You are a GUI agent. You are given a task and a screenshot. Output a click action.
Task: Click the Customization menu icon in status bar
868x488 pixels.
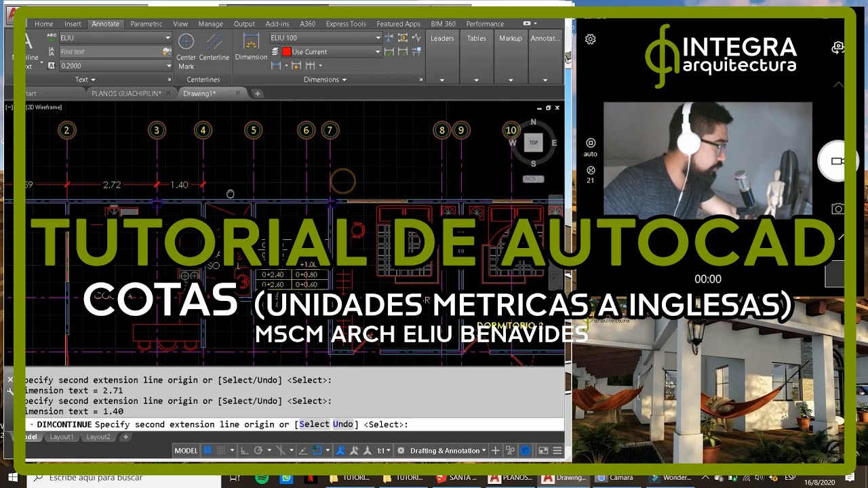click(x=557, y=451)
